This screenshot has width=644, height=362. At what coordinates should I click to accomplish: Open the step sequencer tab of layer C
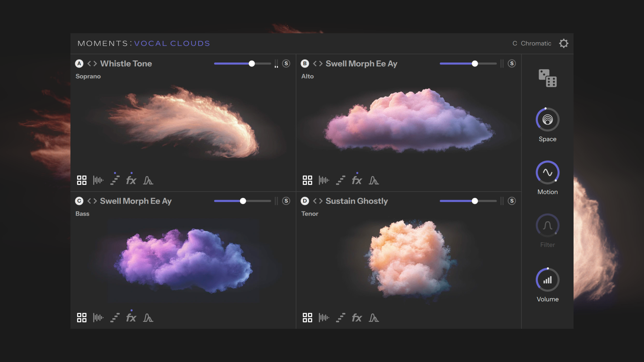115,318
